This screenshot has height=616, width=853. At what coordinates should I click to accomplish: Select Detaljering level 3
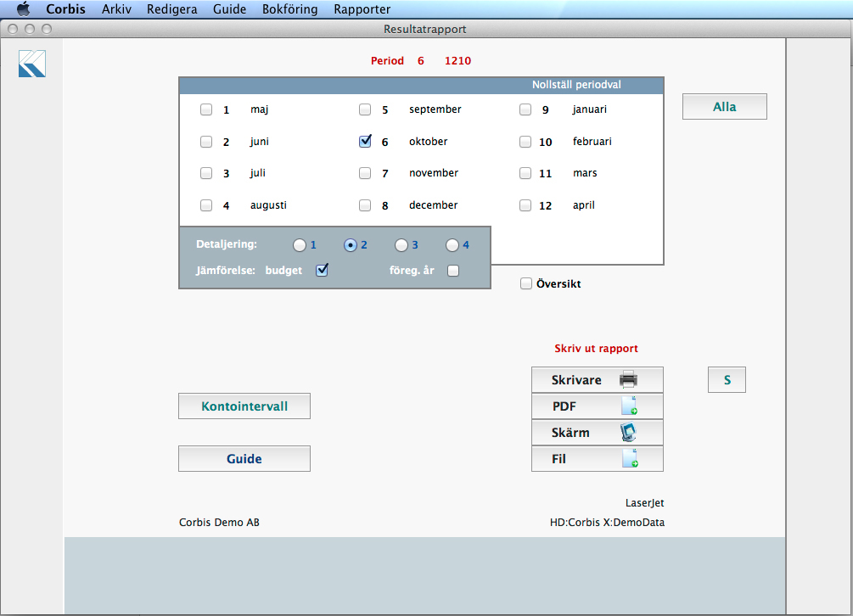click(x=401, y=245)
